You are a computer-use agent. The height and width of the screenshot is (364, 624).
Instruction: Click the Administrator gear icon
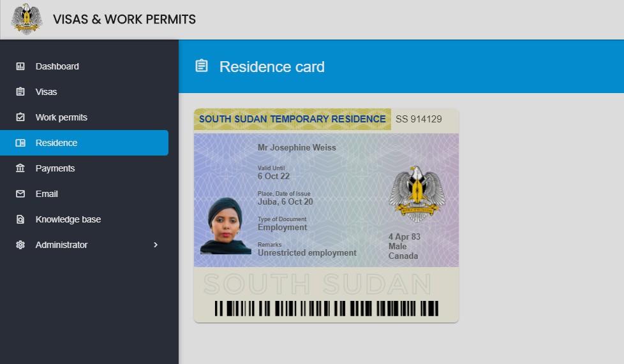point(20,245)
